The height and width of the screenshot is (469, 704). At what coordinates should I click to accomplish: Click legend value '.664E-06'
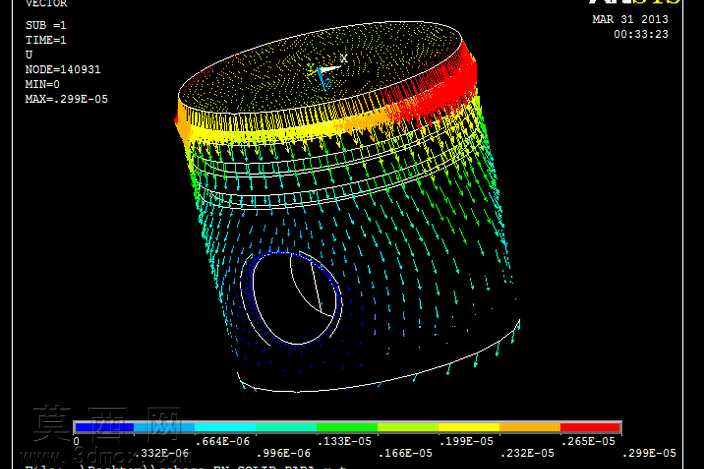tap(222, 441)
